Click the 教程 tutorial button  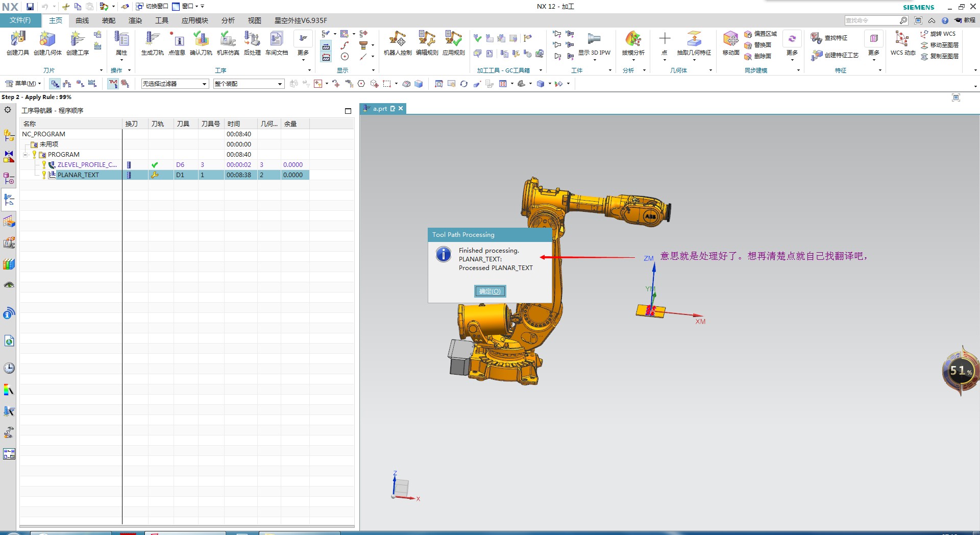click(965, 20)
